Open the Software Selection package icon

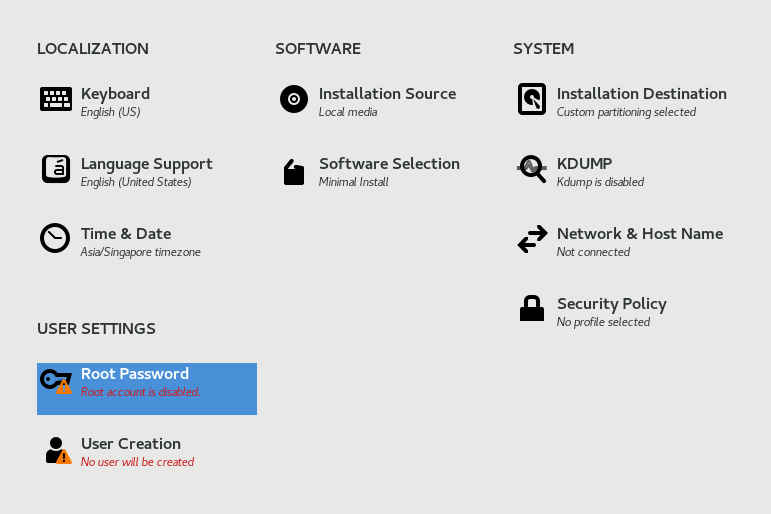tap(294, 172)
